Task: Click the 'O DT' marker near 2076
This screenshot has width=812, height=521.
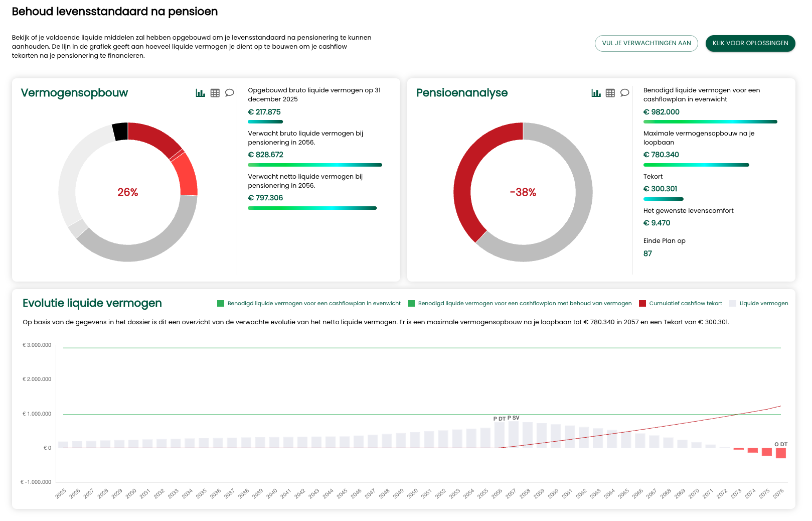Action: pos(781,444)
